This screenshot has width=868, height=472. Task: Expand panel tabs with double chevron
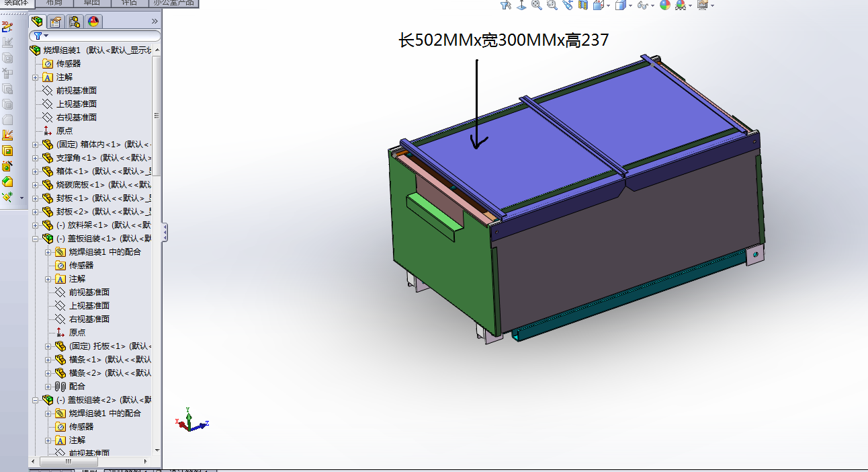[x=155, y=22]
